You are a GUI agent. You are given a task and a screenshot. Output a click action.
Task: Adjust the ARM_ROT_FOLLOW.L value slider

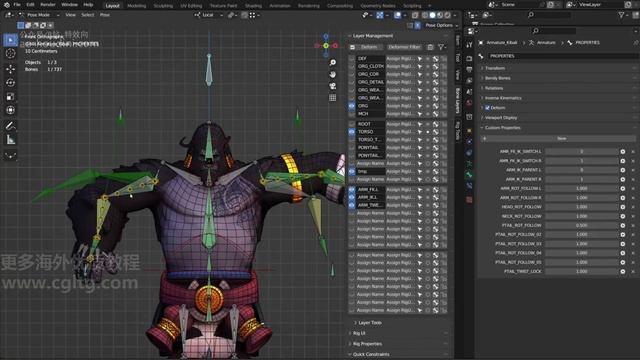pyautogui.click(x=582, y=189)
